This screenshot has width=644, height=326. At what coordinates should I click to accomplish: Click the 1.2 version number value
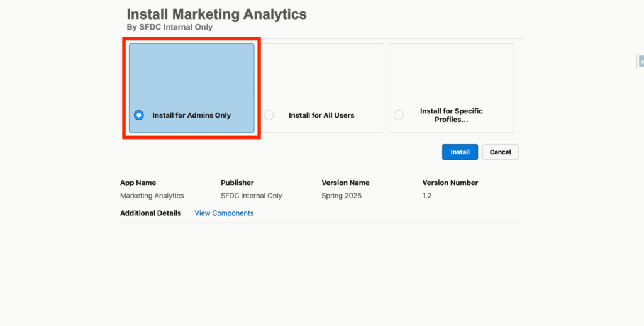(x=426, y=196)
